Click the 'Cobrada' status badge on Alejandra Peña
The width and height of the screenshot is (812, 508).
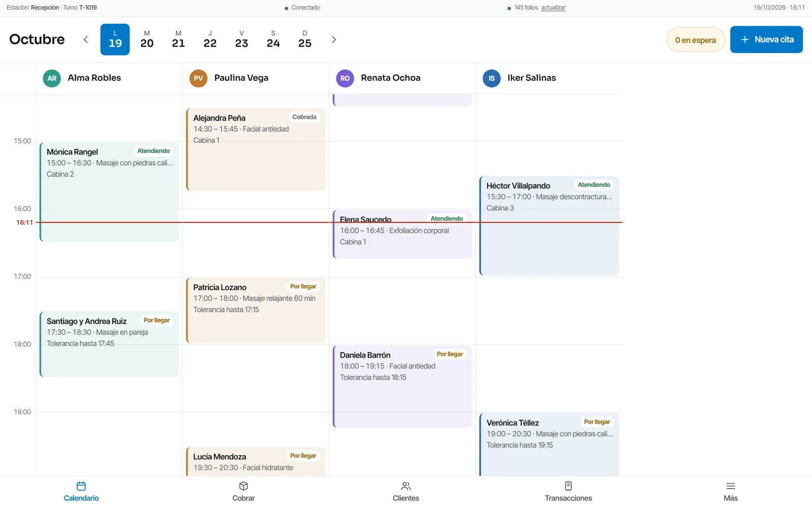point(304,117)
